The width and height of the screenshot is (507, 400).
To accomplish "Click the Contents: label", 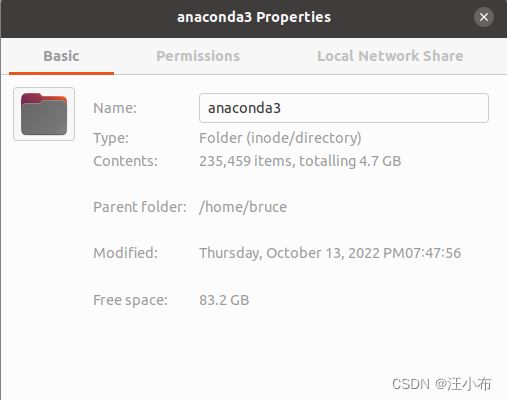I will [125, 161].
